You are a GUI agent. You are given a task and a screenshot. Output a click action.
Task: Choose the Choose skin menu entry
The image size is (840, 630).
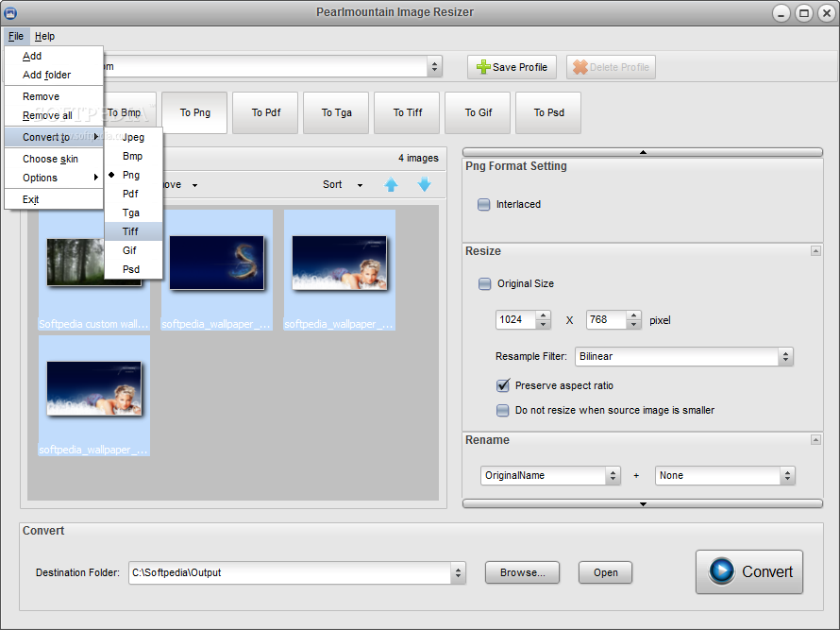54,159
